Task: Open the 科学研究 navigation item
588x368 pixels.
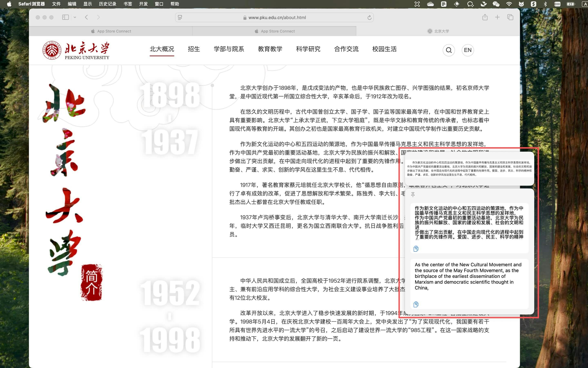Action: [308, 49]
